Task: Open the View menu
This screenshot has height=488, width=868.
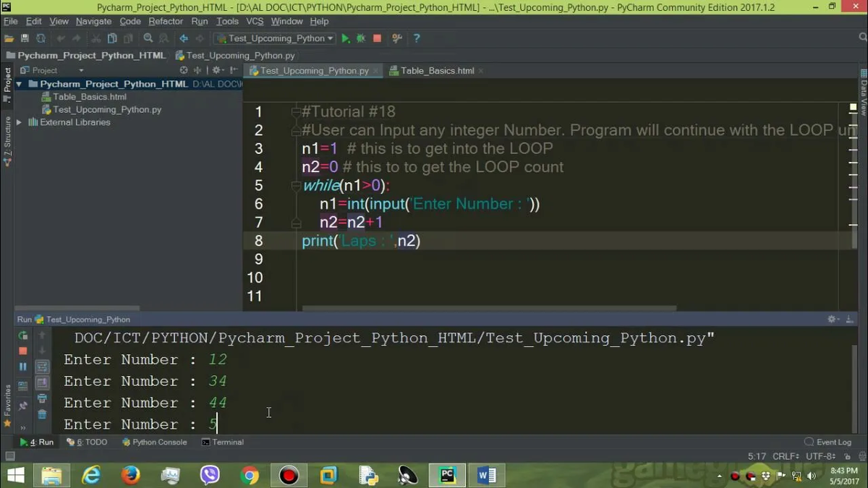Action: [x=59, y=22]
